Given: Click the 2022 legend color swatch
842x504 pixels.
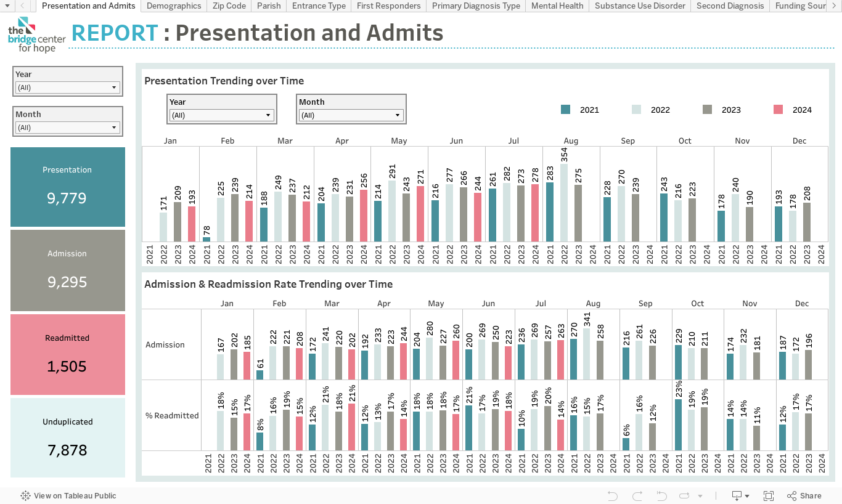Looking at the screenshot, I should 636,110.
